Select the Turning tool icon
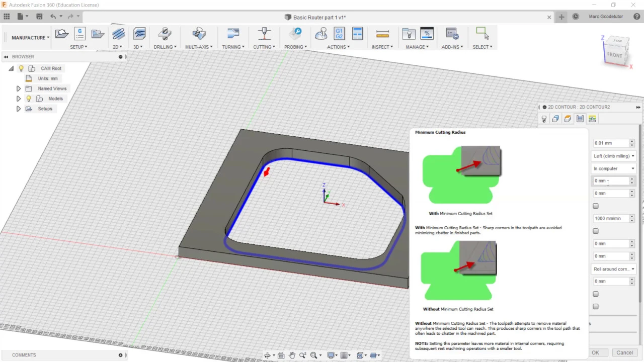 233,34
